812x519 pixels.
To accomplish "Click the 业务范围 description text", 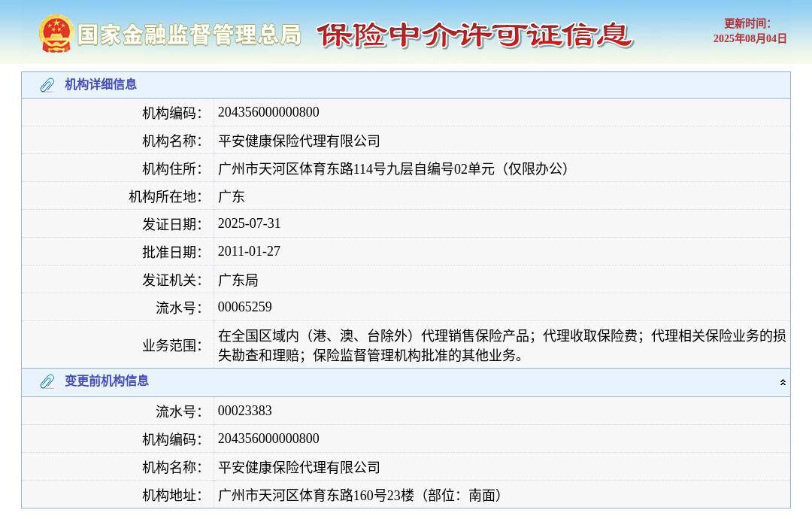I will (501, 345).
